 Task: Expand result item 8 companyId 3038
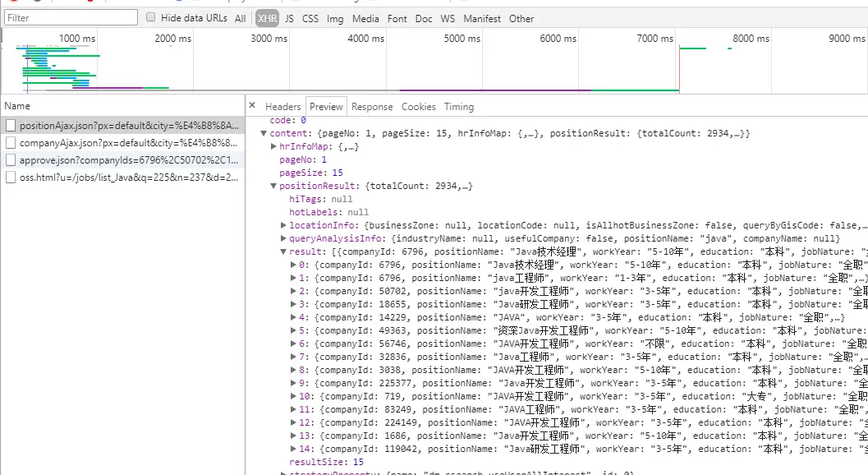tap(293, 371)
